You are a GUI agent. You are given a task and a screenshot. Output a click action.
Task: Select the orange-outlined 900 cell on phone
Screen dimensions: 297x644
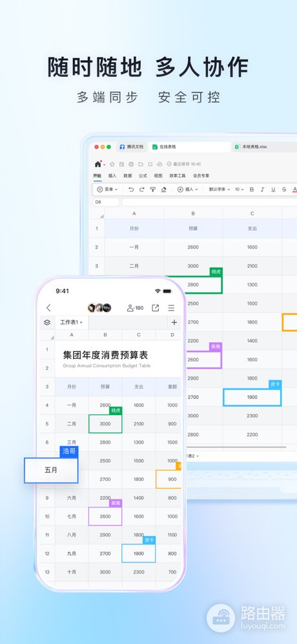click(x=169, y=479)
